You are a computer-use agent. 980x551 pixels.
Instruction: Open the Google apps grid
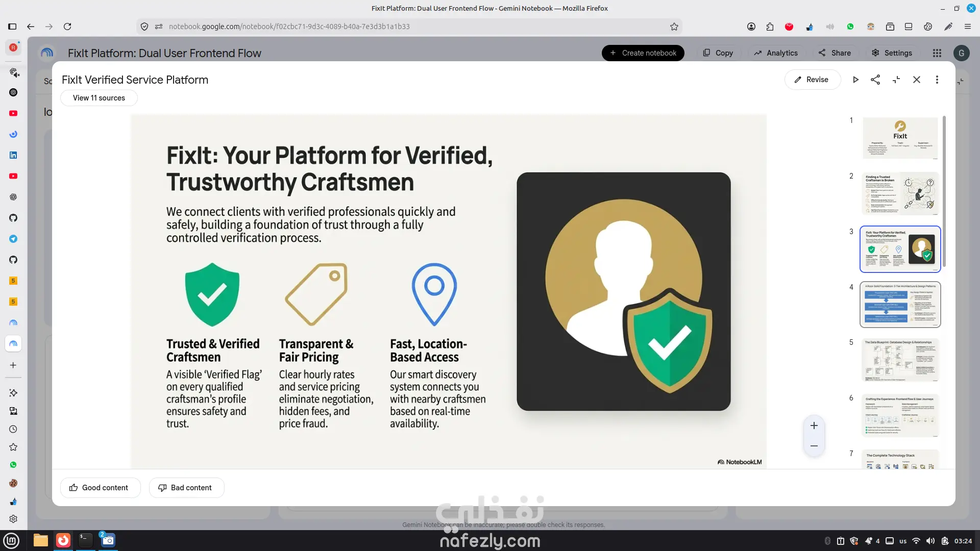pyautogui.click(x=937, y=53)
